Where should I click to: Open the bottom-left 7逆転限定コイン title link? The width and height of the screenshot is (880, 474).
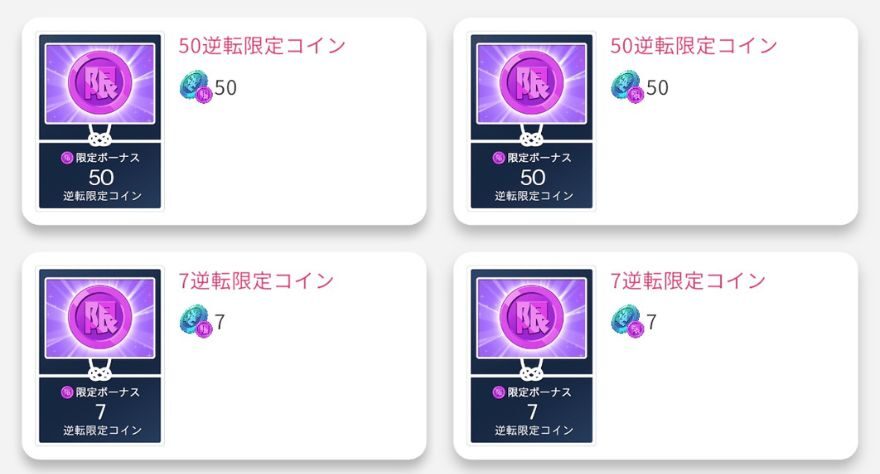(256, 281)
